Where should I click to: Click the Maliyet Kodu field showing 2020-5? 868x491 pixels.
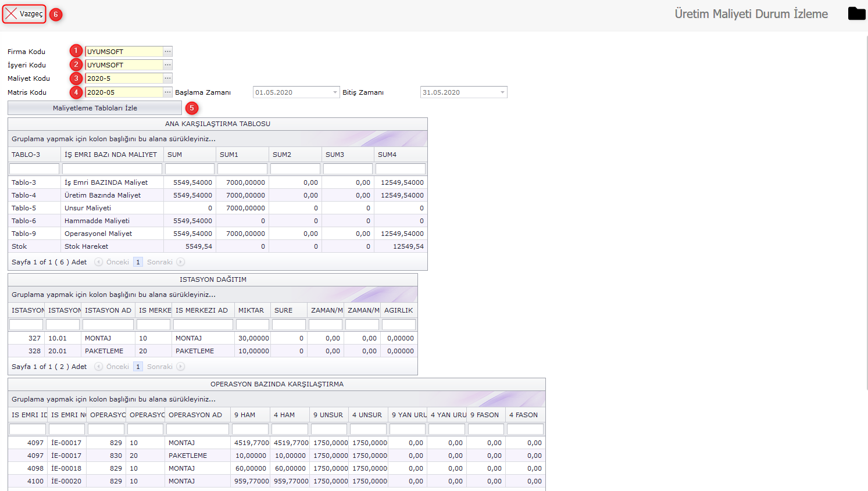point(124,78)
